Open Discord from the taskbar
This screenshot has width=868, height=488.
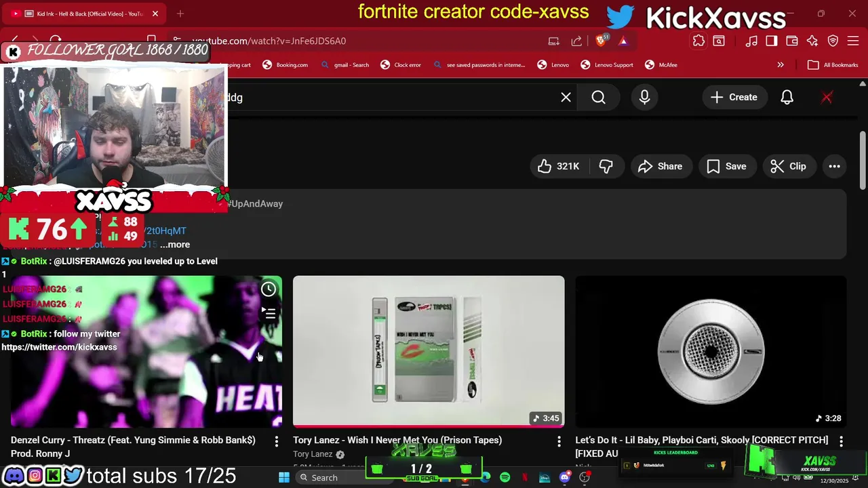tap(564, 478)
